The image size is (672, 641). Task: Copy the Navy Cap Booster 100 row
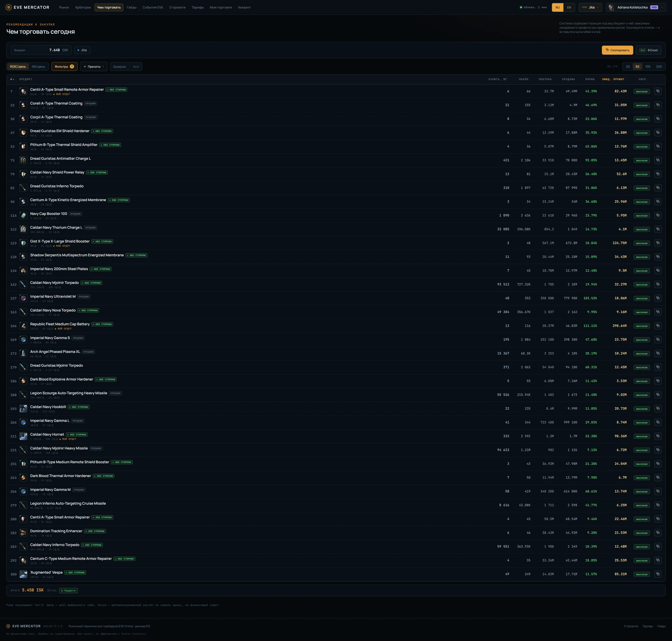click(x=657, y=215)
